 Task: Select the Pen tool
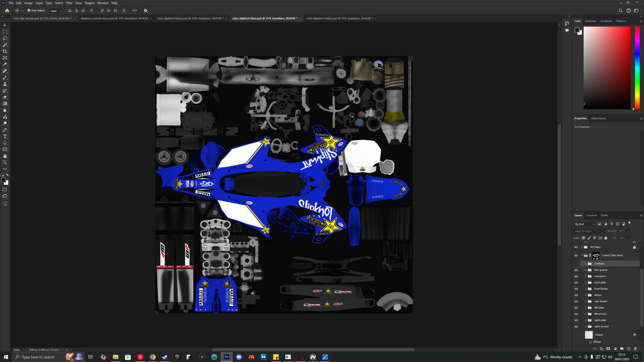coord(5,130)
